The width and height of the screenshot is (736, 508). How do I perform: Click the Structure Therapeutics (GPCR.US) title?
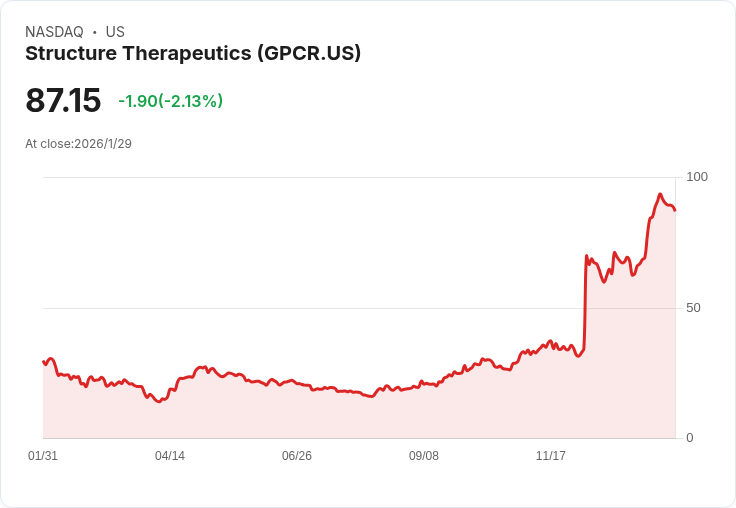coord(193,54)
